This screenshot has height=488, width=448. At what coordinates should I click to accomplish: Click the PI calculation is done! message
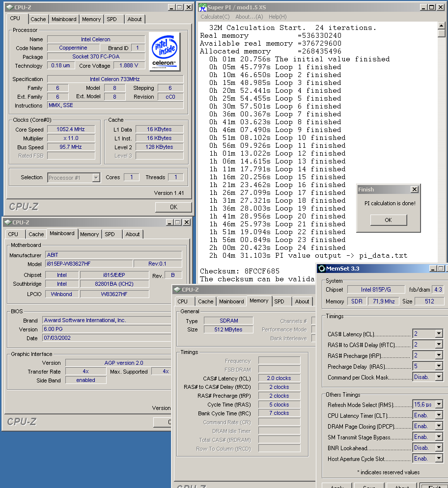[390, 203]
